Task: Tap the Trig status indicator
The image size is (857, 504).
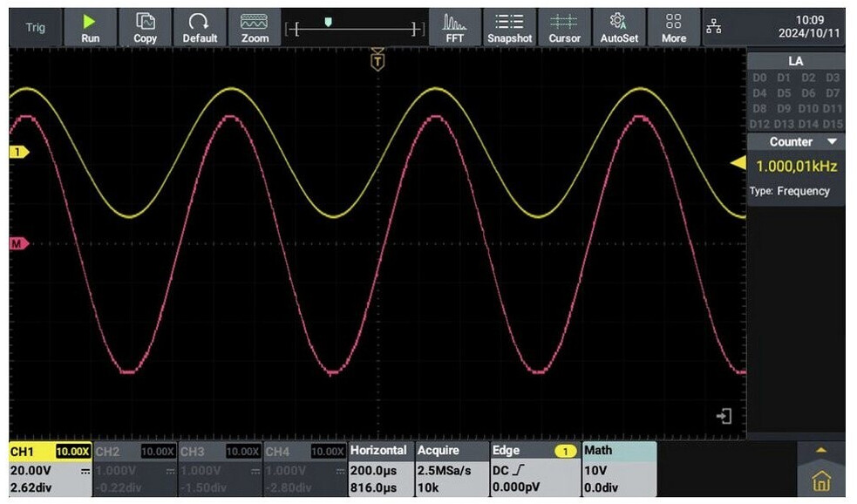Action: click(x=36, y=27)
